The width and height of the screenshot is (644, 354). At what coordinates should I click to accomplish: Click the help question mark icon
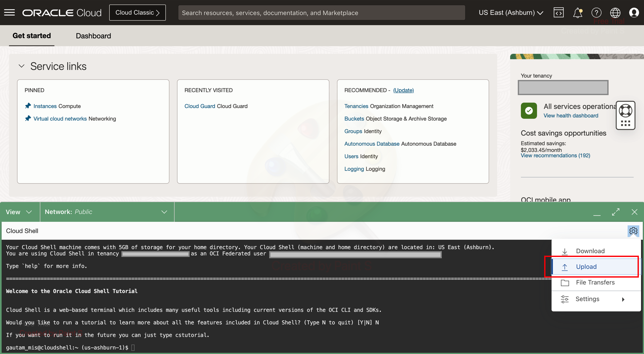coord(596,13)
